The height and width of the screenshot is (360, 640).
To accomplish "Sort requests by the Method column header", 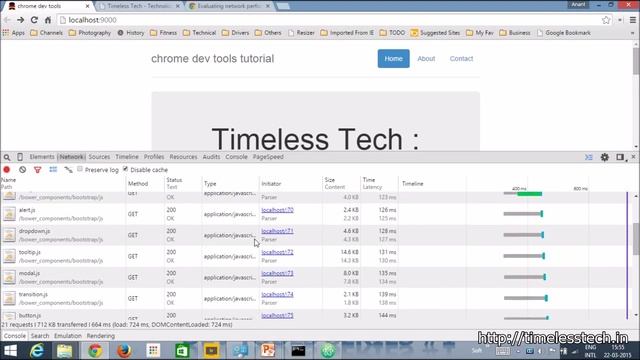I will 138,184.
